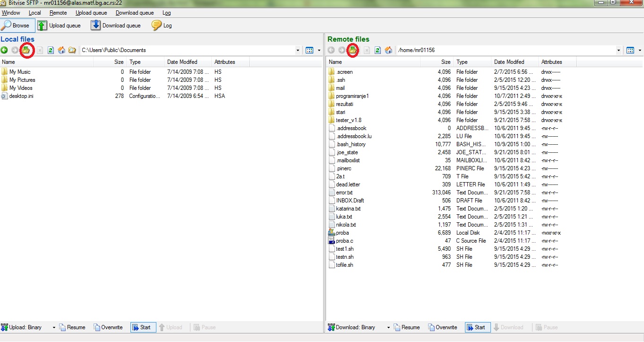644x342 pixels.
Task: Open the Upload queue menu
Action: (91, 13)
